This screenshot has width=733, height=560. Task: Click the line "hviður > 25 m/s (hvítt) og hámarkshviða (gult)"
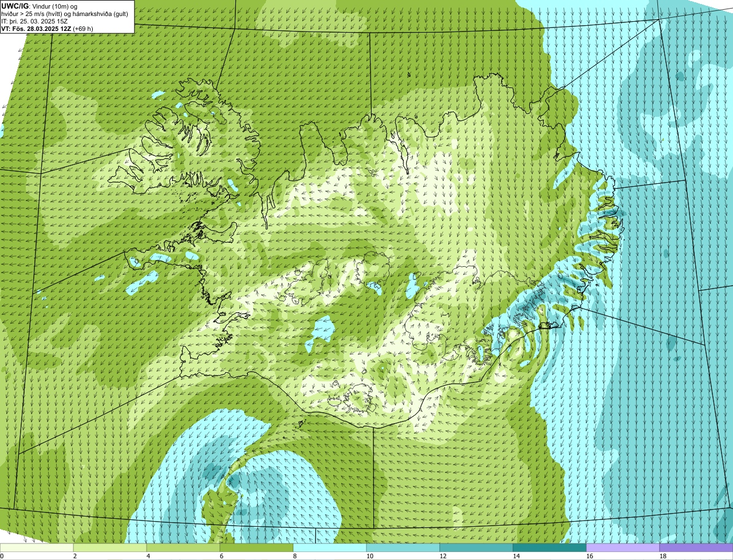[x=65, y=13]
